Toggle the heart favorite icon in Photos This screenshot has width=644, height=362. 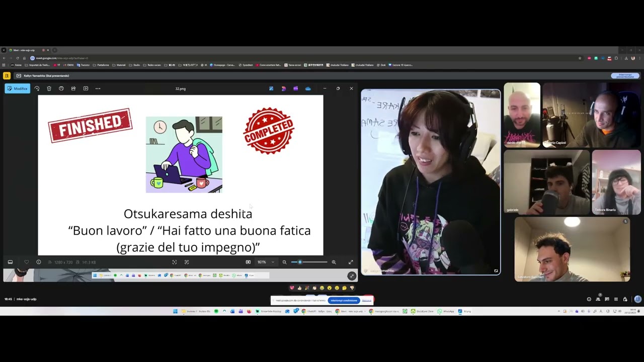[27, 262]
